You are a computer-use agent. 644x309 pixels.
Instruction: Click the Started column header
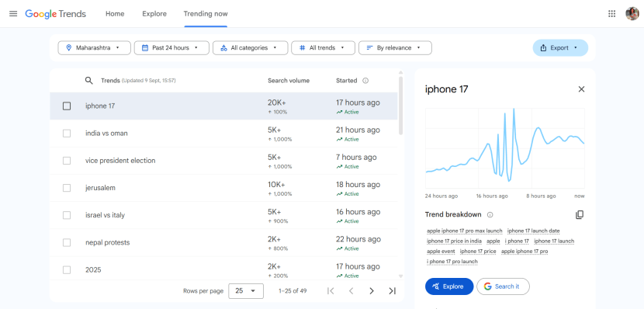click(347, 81)
